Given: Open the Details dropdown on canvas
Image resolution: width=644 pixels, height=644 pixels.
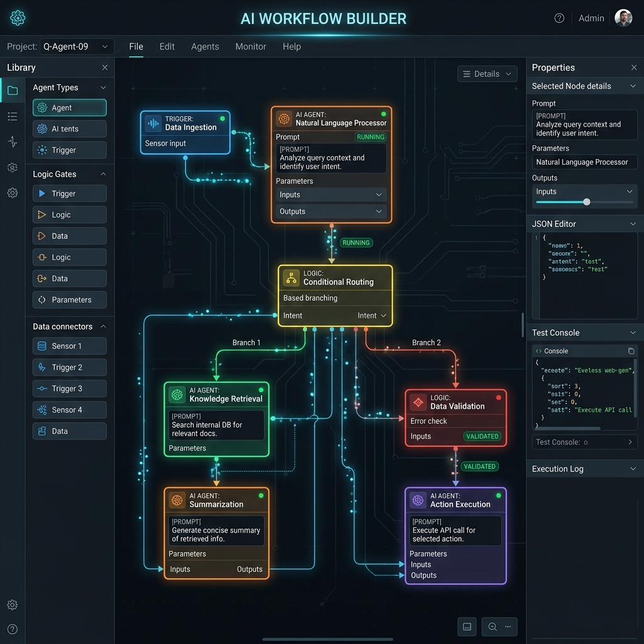Looking at the screenshot, I should [x=487, y=74].
